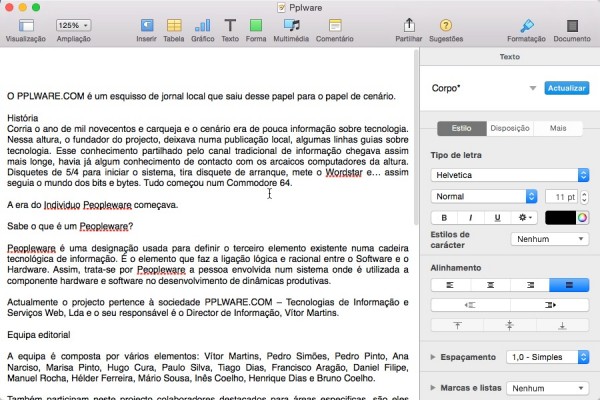This screenshot has width=600, height=400.
Task: Click the name Vítor Martins. in the document
Action: (311, 313)
